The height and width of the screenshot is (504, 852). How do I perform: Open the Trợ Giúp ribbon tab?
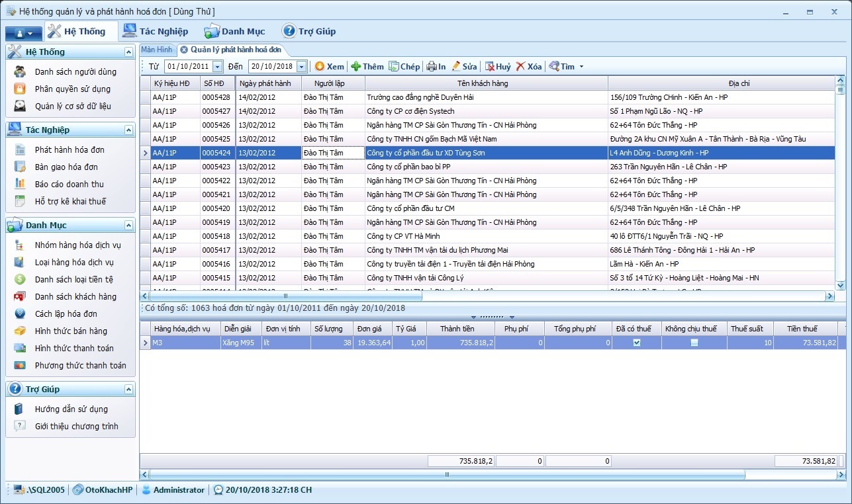point(309,31)
